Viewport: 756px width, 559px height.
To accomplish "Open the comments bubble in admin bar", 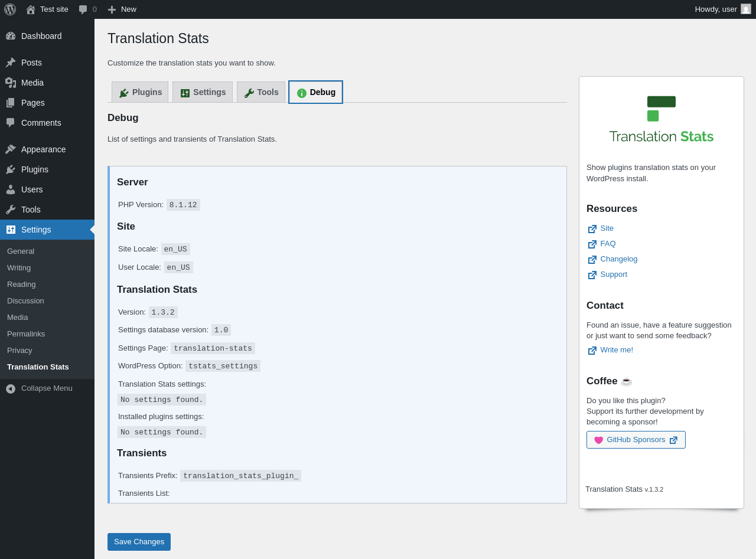I will click(x=83, y=9).
